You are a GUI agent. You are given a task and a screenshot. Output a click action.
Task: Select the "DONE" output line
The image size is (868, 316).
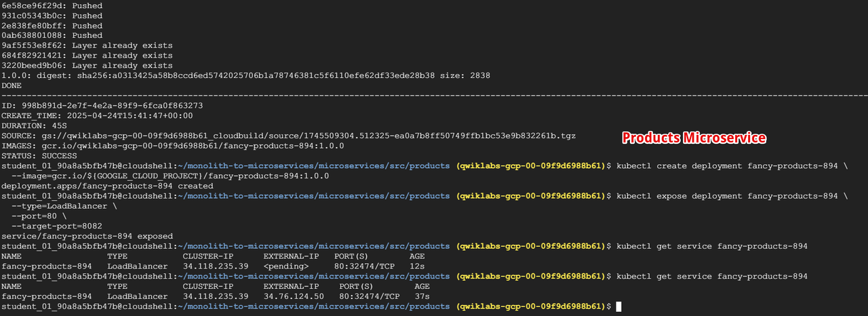click(12, 85)
